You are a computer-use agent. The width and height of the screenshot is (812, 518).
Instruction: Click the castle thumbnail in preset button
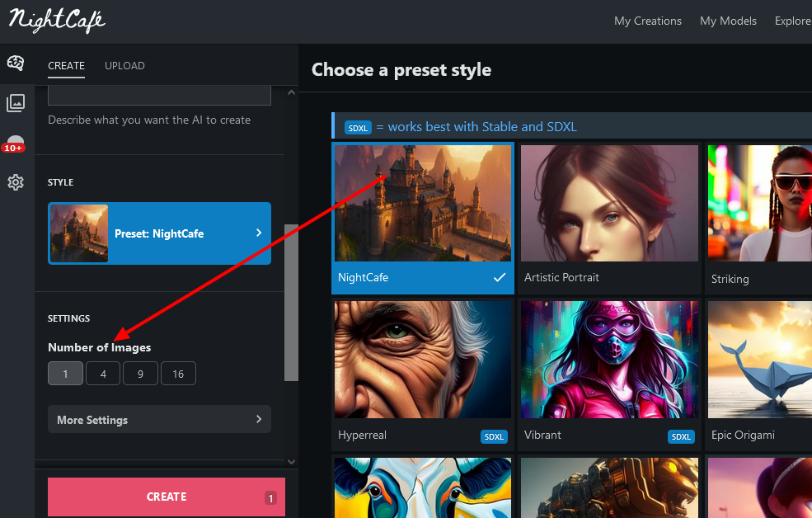point(79,233)
